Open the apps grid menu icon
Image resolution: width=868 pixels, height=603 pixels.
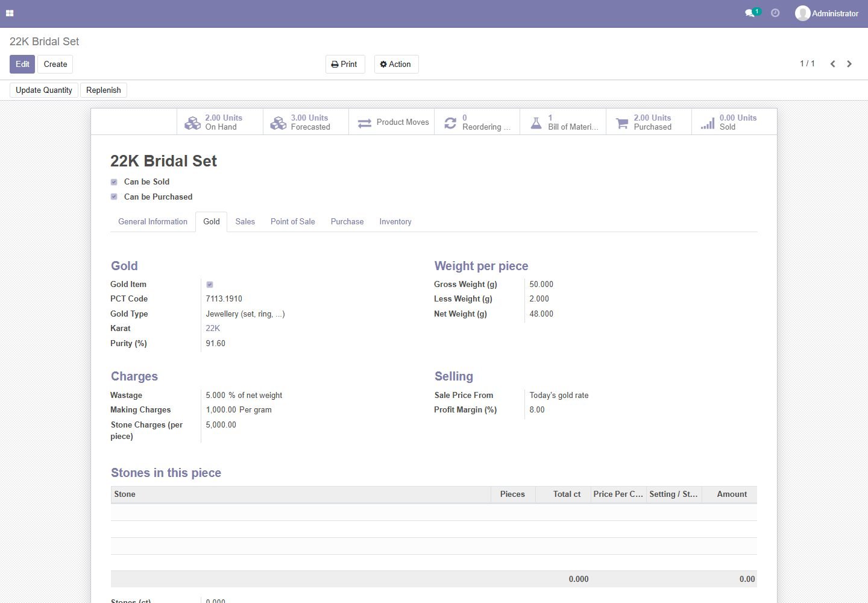coord(10,13)
